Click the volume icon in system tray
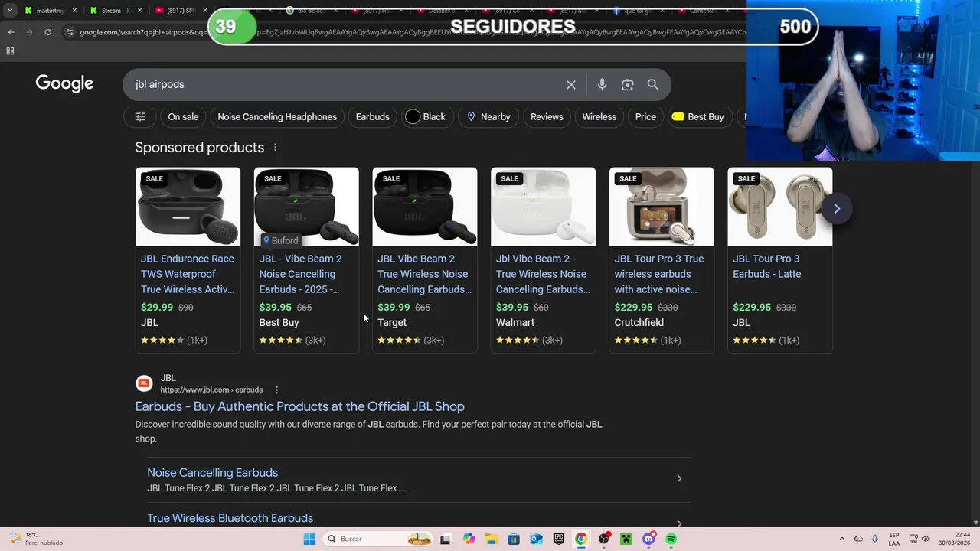 coord(926,539)
